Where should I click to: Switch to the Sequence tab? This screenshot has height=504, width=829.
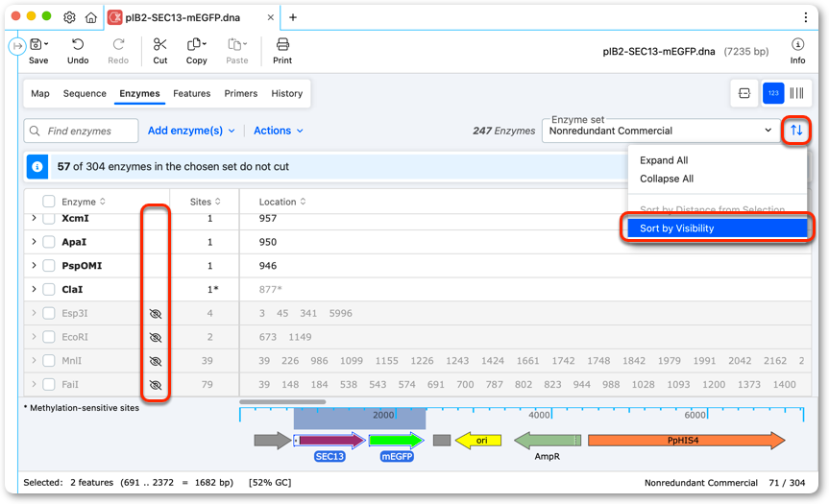(x=85, y=93)
